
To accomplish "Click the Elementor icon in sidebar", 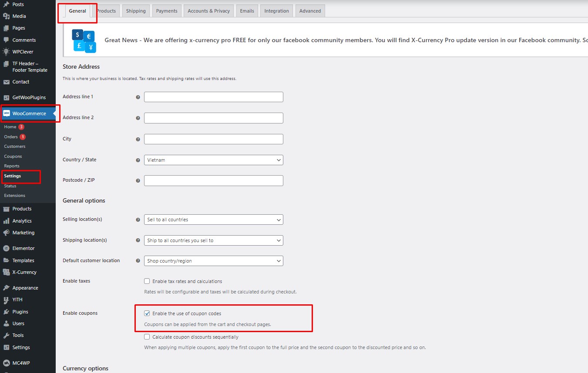I will 6,248.
